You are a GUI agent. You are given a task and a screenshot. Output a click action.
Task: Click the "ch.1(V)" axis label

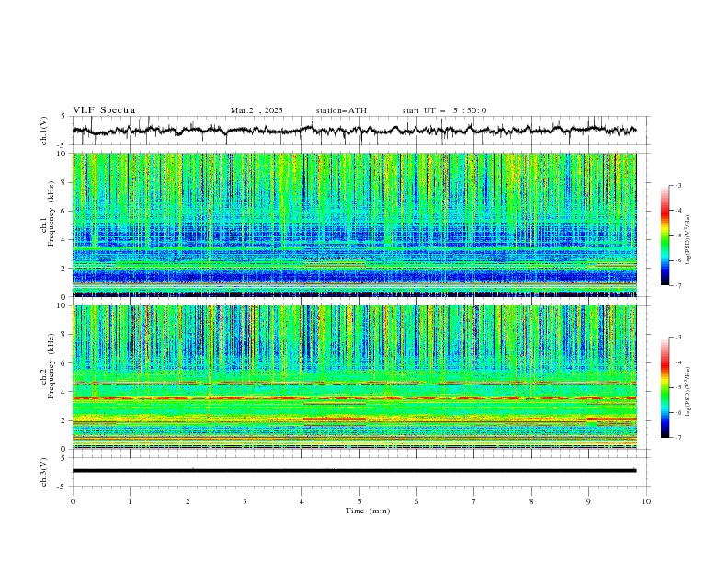tap(43, 131)
